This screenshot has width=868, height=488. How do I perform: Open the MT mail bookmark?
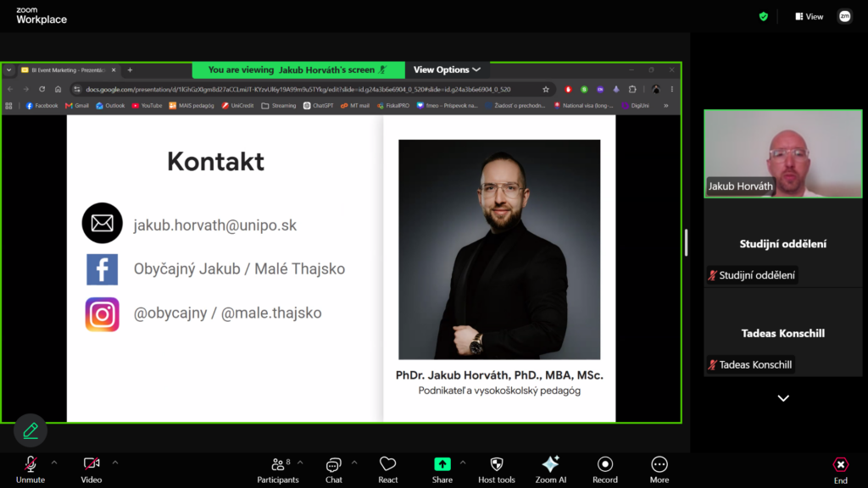pyautogui.click(x=355, y=106)
